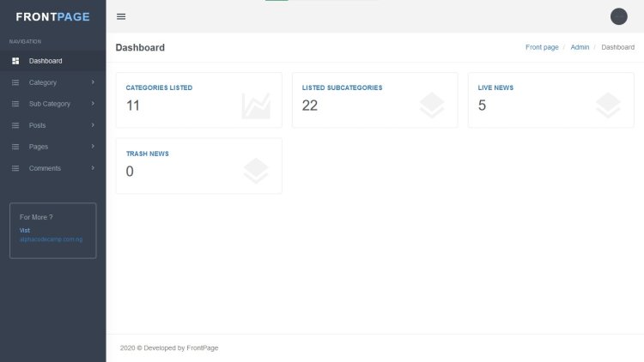Select Dashboard in the sidebar navigation
This screenshot has height=362, width=644.
(53, 61)
